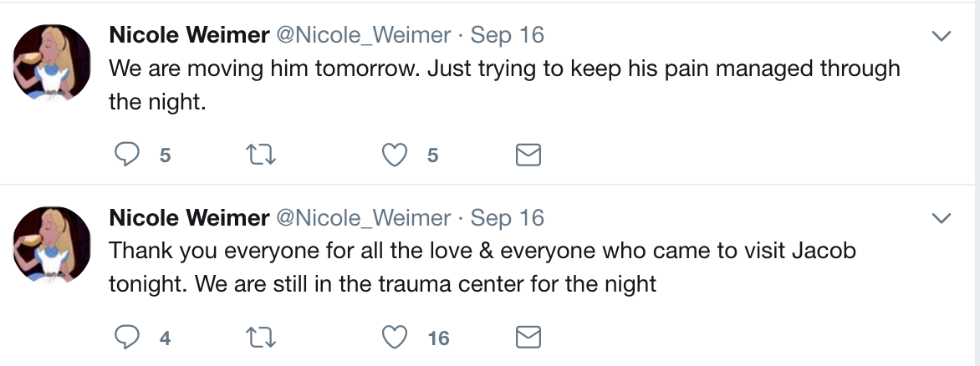980x366 pixels.
Task: Open the more-options chevron on "moving him tomorrow" tweet
Action: [942, 37]
